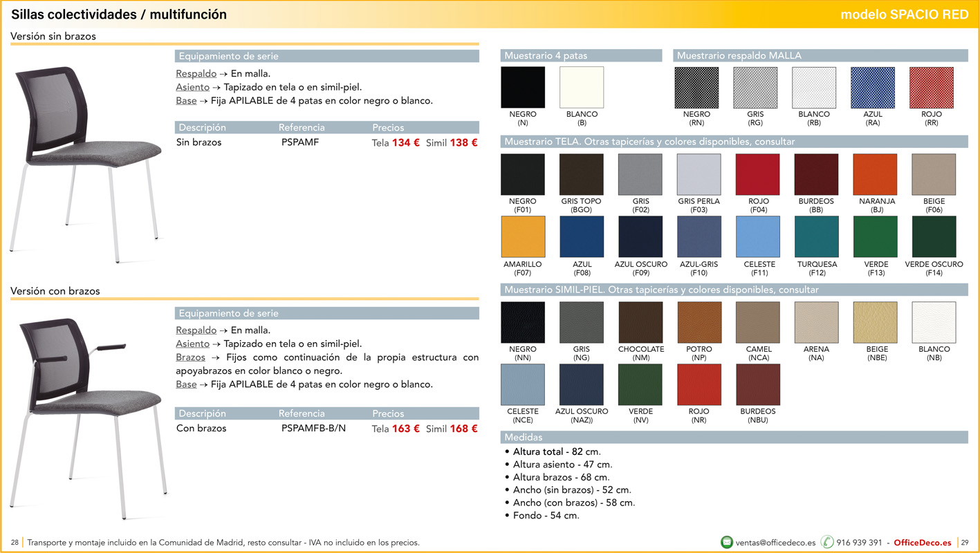The image size is (980, 553).
Task: Choose the ROJO (RR) mesh swatch
Action: pos(932,87)
